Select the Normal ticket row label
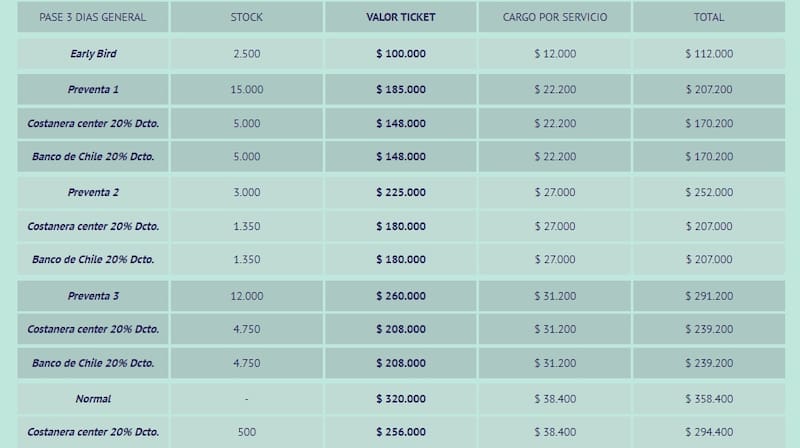 point(93,399)
